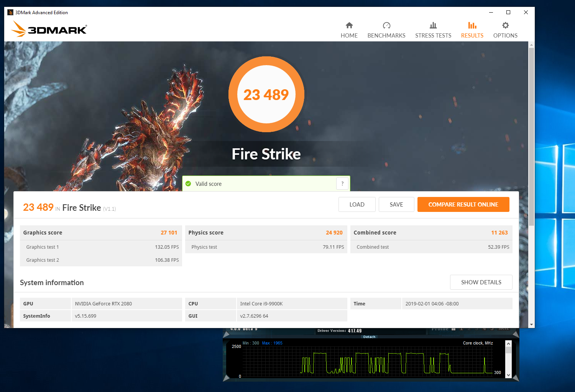Click Max : 1965 in Afterburner graph

click(x=272, y=343)
